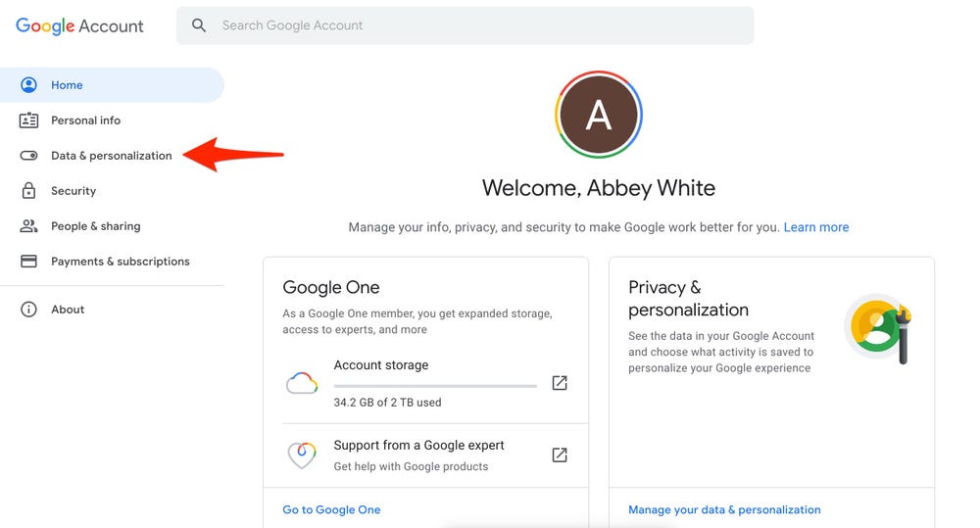The image size is (980, 528).
Task: Click the About info circle icon
Action: tap(29, 310)
